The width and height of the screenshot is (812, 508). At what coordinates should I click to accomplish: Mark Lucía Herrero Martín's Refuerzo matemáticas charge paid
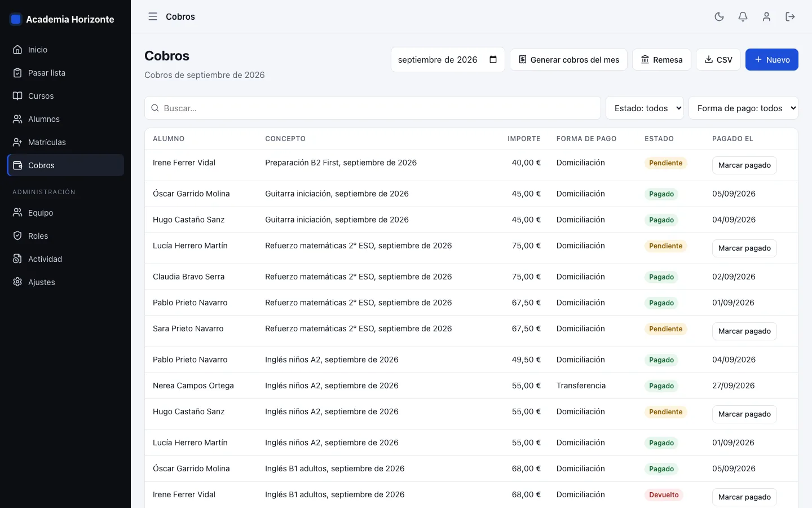tap(744, 248)
